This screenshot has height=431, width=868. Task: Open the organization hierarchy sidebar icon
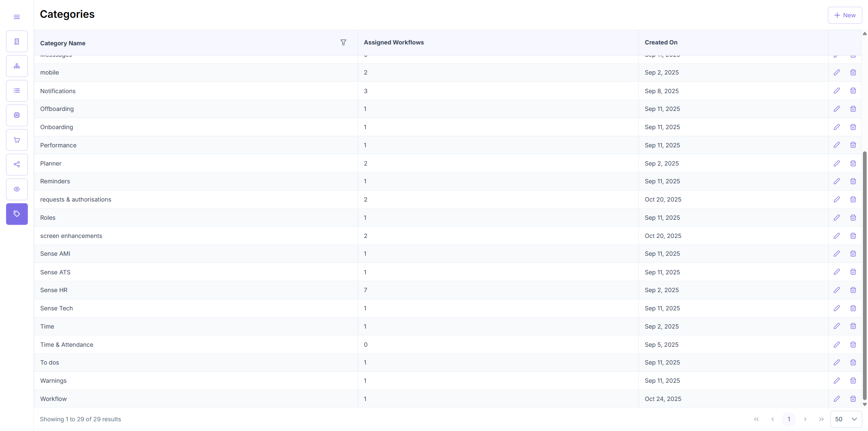(x=17, y=66)
